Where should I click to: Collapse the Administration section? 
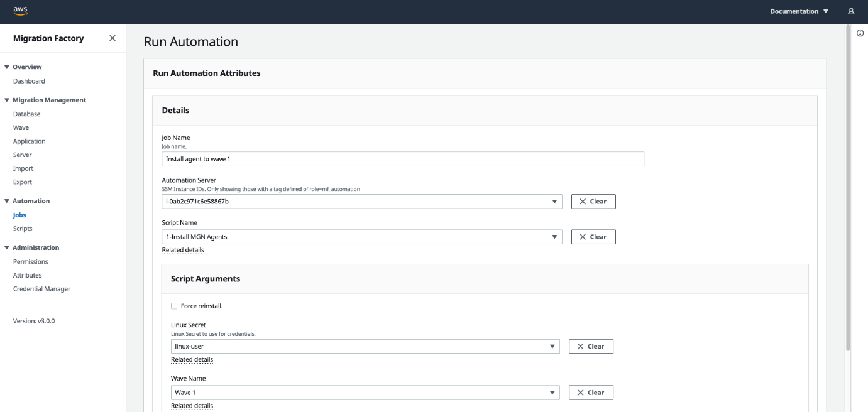click(7, 247)
